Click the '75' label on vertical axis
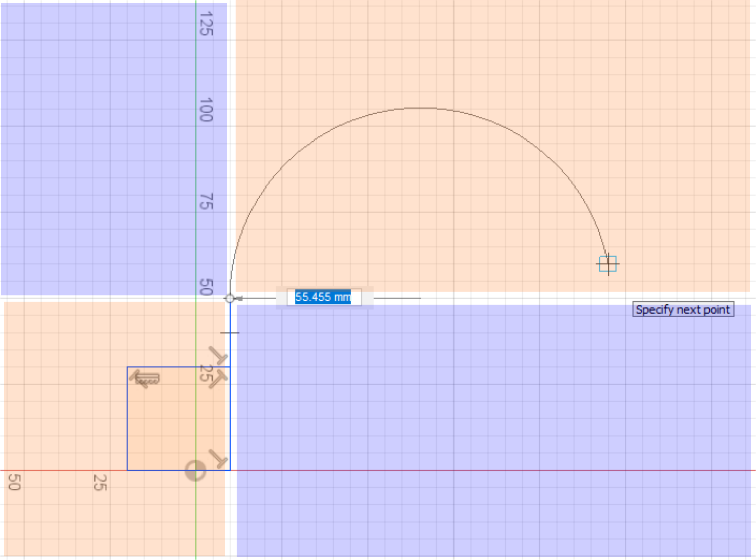This screenshot has width=756, height=560. (206, 201)
